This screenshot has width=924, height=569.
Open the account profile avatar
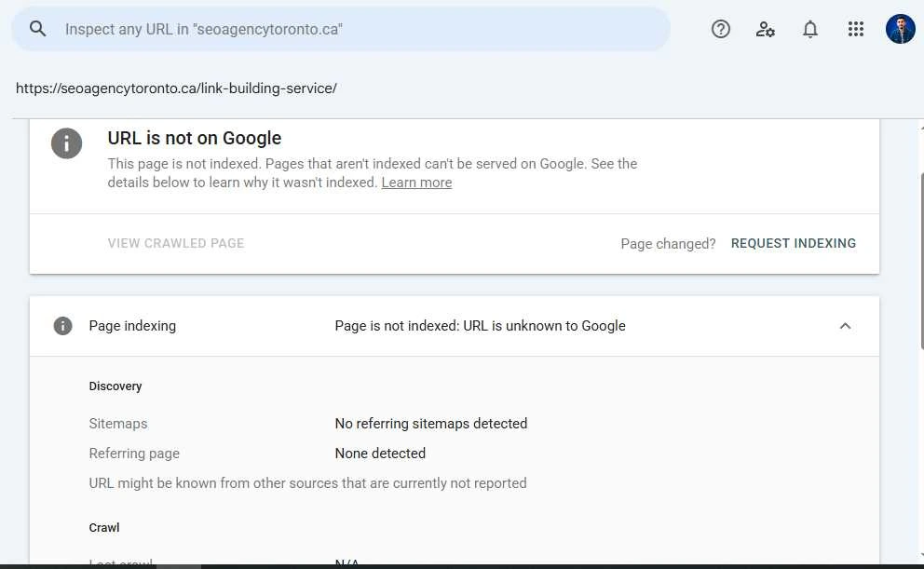(x=900, y=29)
